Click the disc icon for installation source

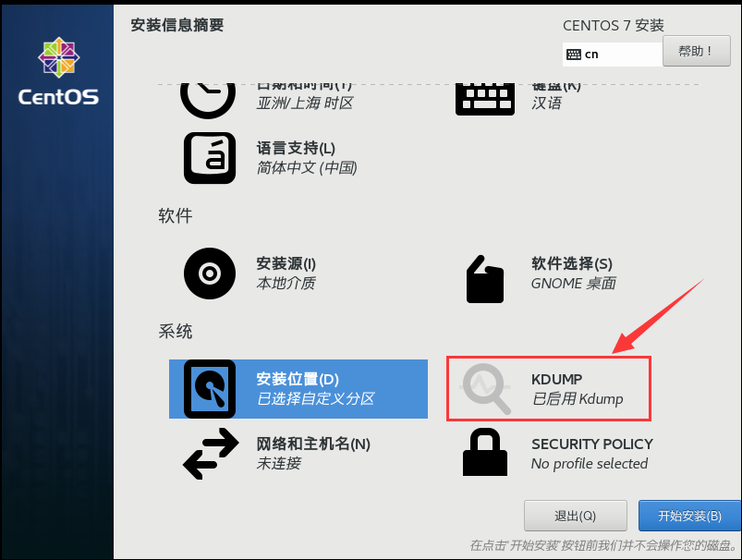pyautogui.click(x=210, y=274)
